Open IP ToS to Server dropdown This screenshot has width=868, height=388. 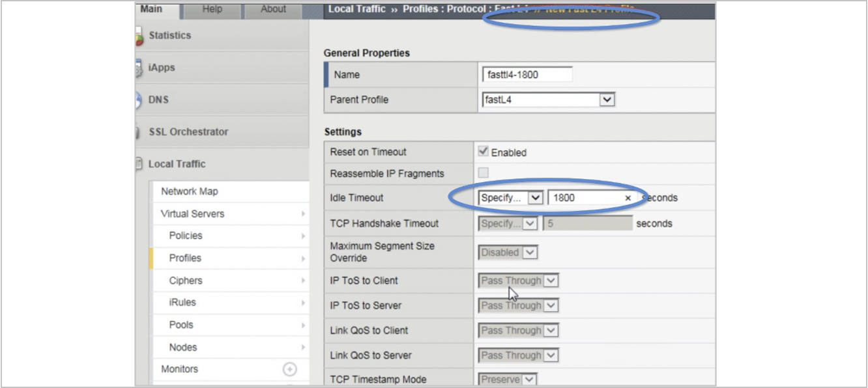point(519,305)
